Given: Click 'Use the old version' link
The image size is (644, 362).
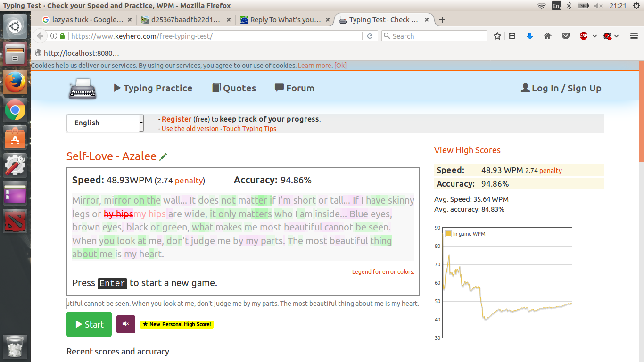Looking at the screenshot, I should tap(190, 129).
